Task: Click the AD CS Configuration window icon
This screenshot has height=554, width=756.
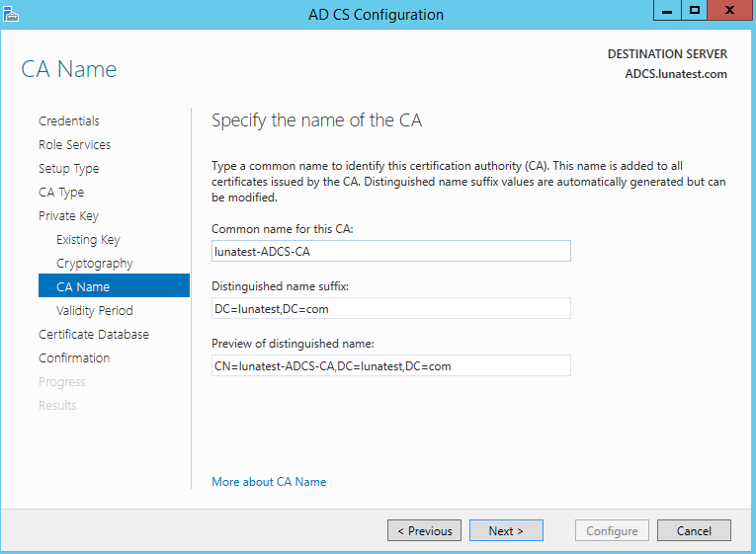Action: tap(11, 15)
